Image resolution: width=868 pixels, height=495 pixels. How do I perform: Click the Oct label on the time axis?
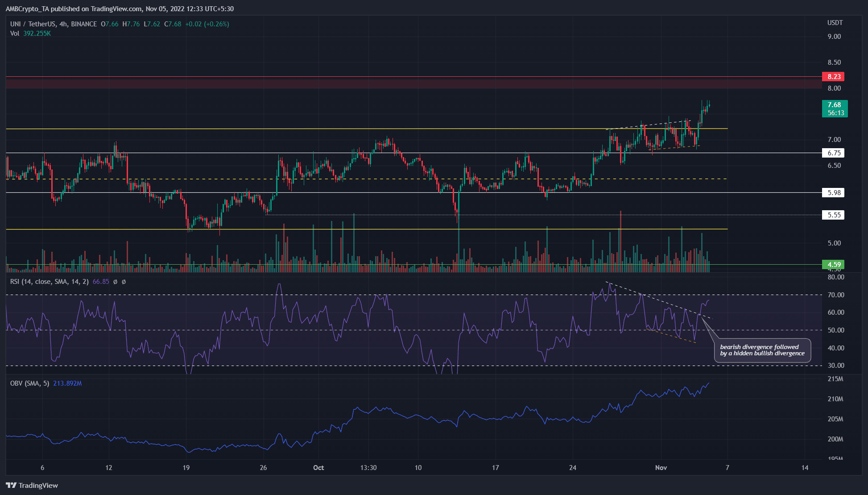318,468
